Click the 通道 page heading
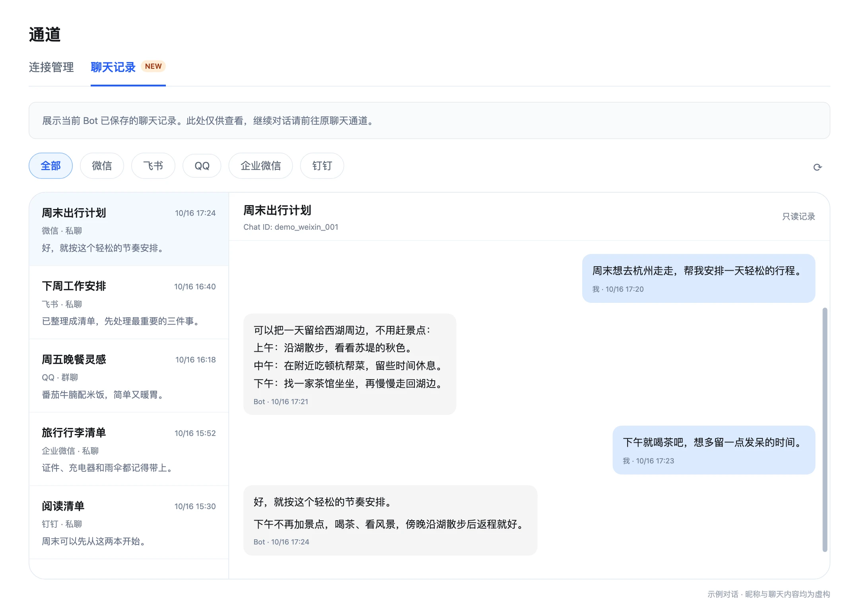 click(x=45, y=35)
